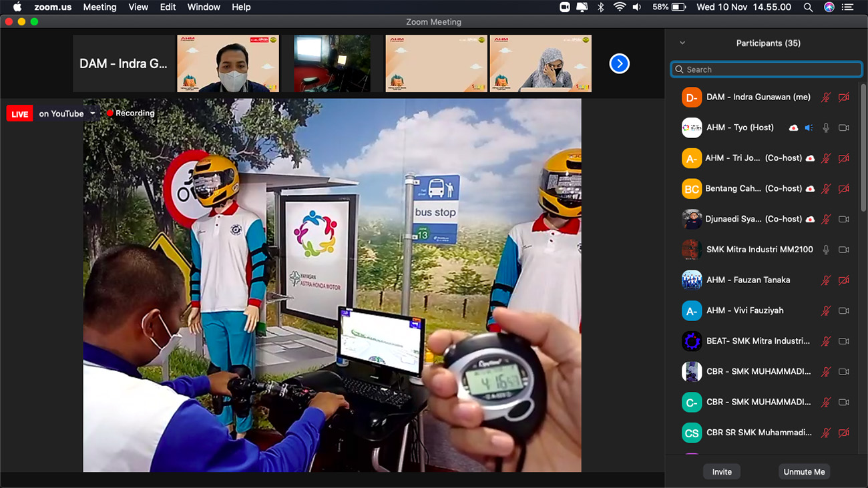Click the blue speaker icon on AHM - Tyo row
The image size is (868, 488).
(809, 128)
